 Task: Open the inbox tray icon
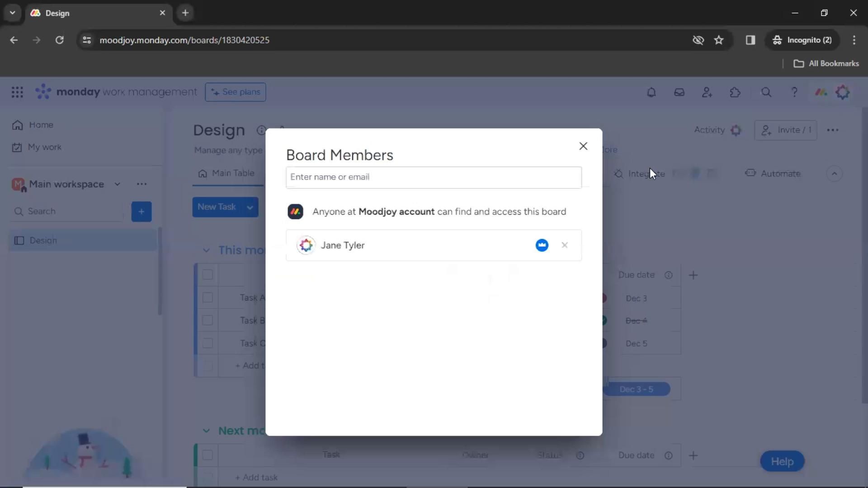679,92
